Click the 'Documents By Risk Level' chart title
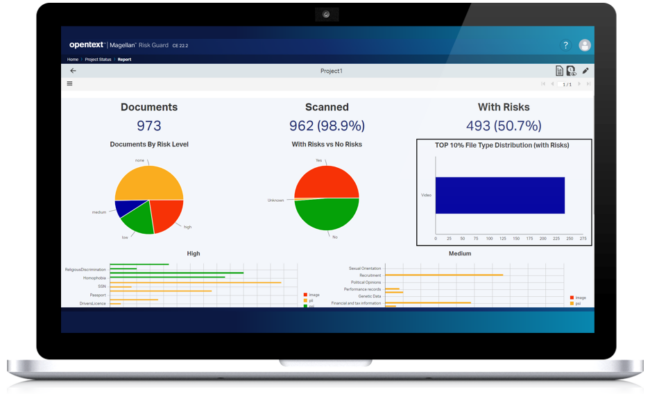This screenshot has height=394, width=650. click(x=149, y=144)
